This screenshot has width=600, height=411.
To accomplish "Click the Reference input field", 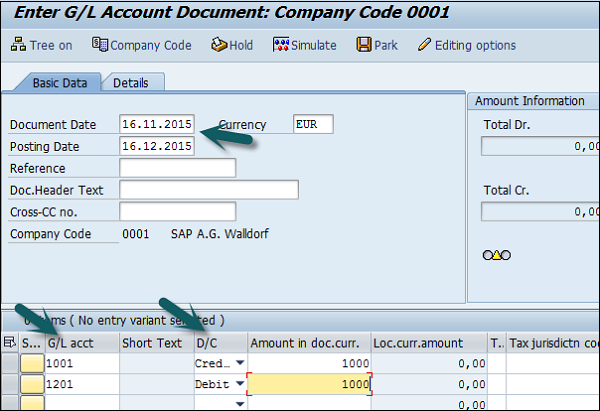I will coord(177,167).
